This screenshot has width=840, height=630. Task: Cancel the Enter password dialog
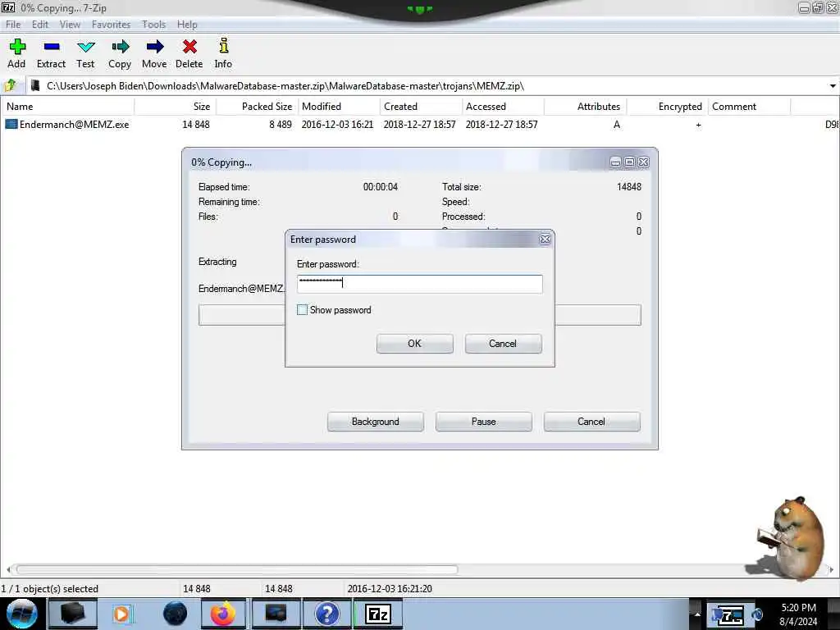tap(503, 344)
